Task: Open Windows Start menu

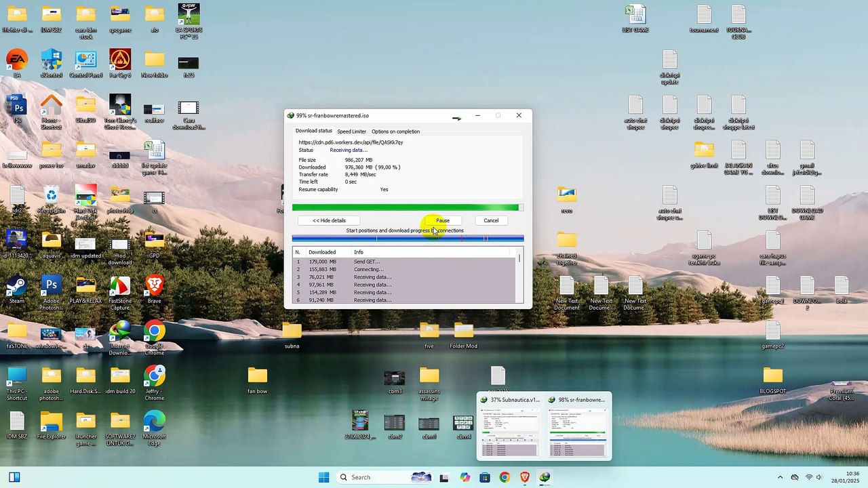Action: click(323, 477)
